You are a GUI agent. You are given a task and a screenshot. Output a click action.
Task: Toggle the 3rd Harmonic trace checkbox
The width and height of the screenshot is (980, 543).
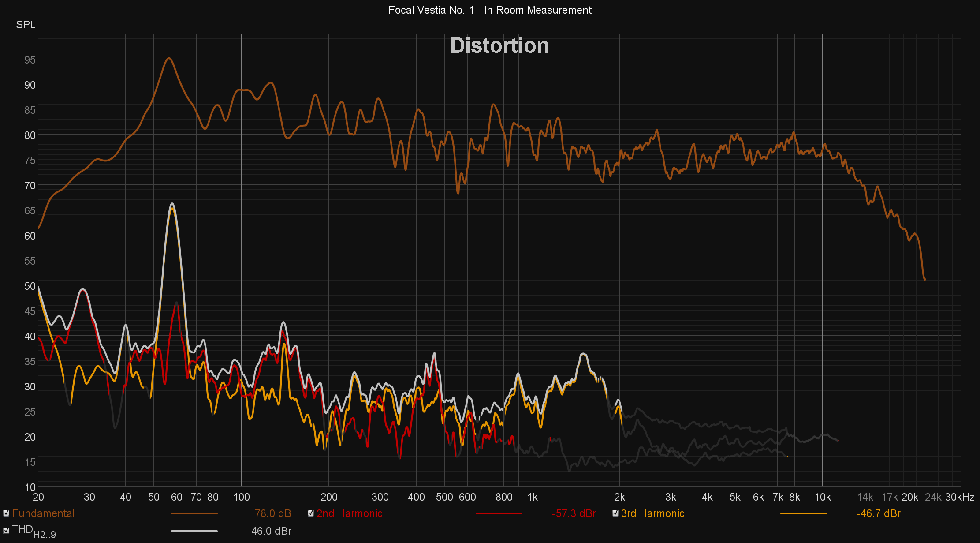(615, 513)
